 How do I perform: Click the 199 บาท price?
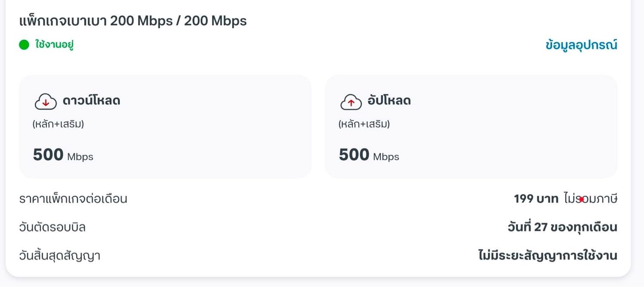pyautogui.click(x=536, y=199)
